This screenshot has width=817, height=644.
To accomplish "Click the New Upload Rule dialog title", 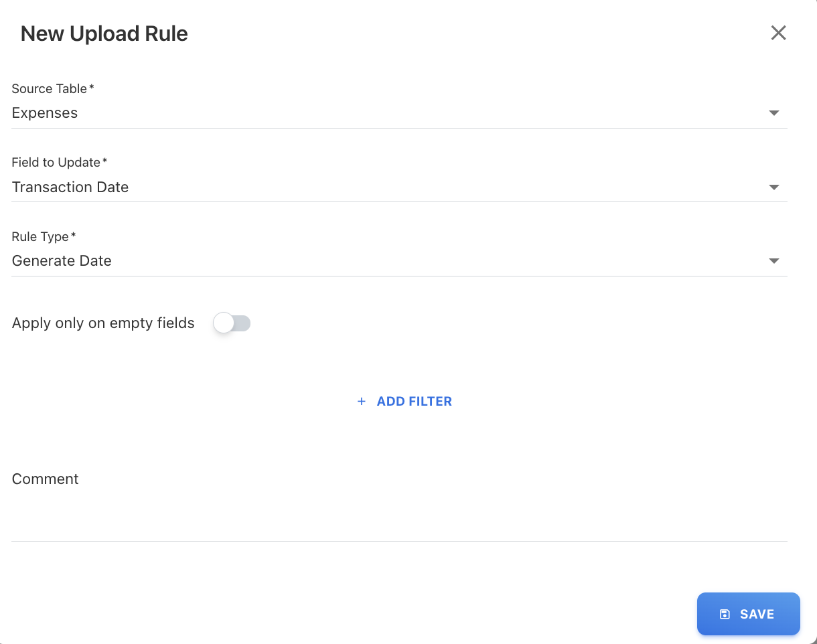I will [x=104, y=34].
